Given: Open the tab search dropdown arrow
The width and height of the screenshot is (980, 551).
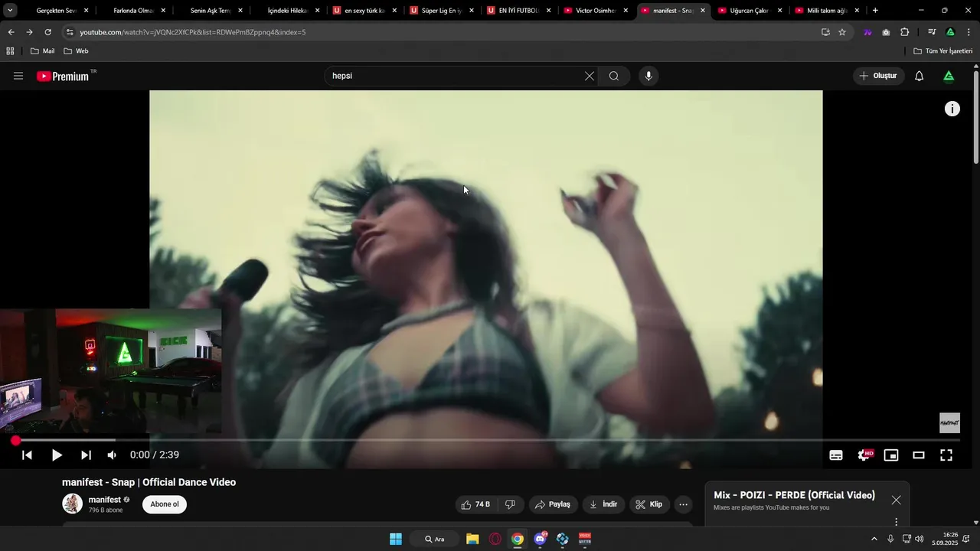Looking at the screenshot, I should tap(10, 11).
